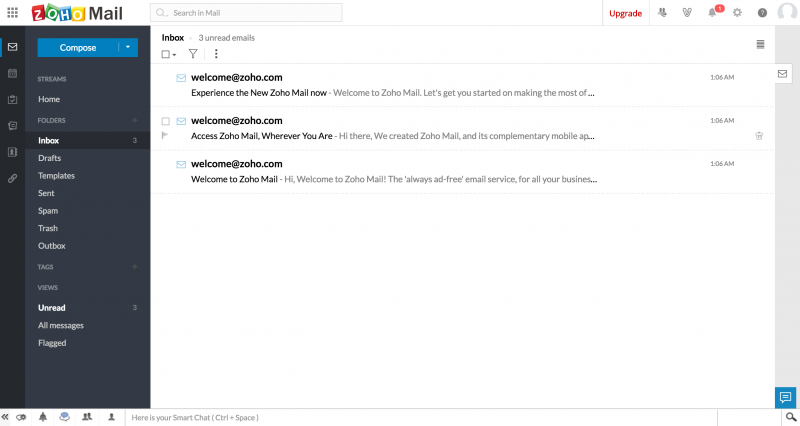The image size is (800, 426).
Task: Open the Contacts module icon
Action: [x=12, y=152]
